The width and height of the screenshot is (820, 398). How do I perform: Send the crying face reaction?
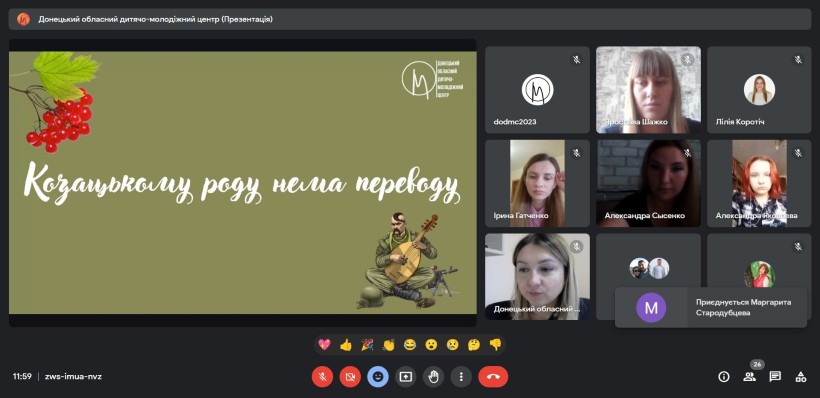point(452,345)
